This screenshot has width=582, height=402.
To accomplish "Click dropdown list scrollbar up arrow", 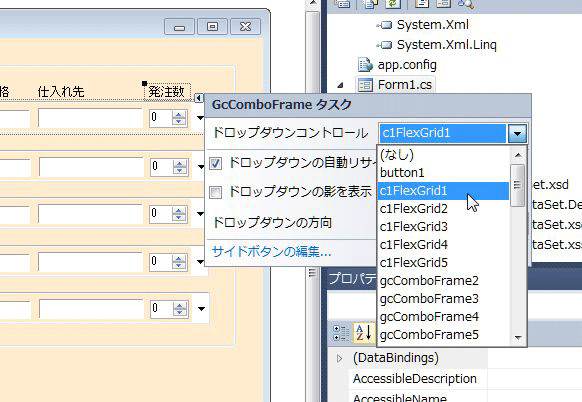I will point(518,155).
